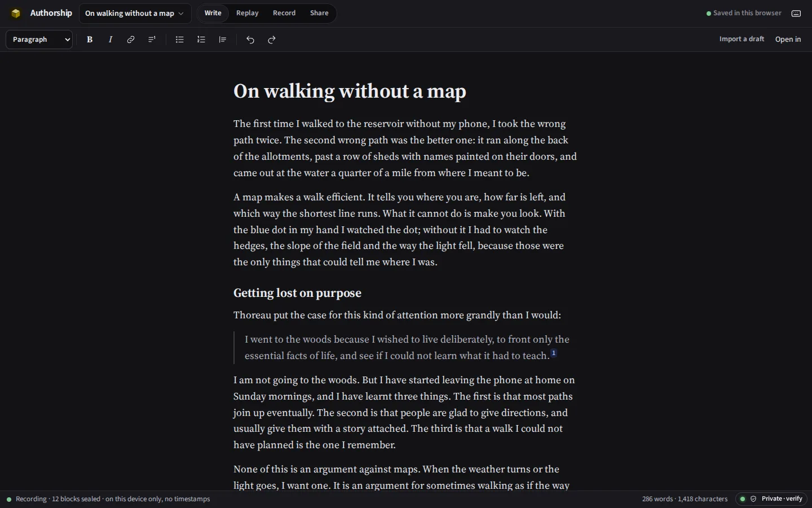The height and width of the screenshot is (508, 812).
Task: Click the Authorship cube logo icon
Action: (x=16, y=13)
